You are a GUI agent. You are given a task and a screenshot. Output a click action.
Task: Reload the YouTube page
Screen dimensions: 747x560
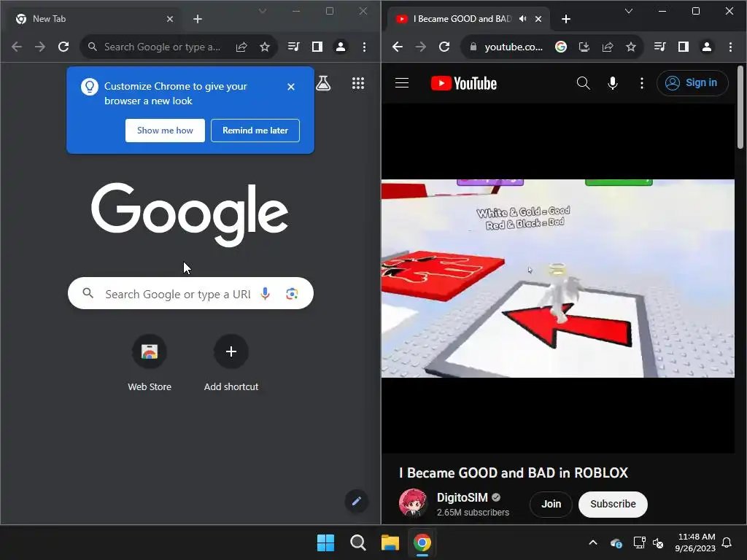(444, 47)
